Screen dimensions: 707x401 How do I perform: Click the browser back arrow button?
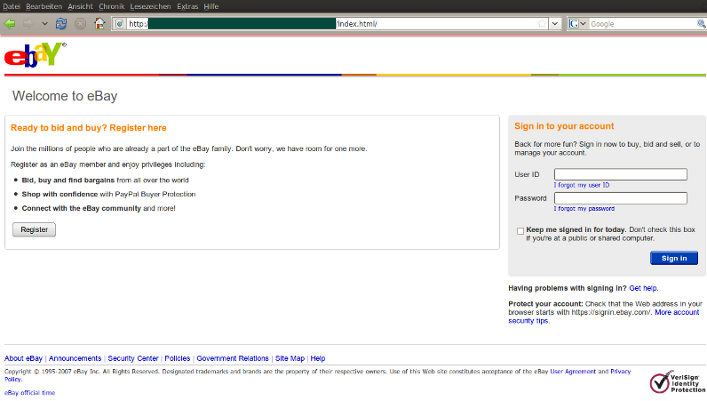pyautogui.click(x=10, y=23)
